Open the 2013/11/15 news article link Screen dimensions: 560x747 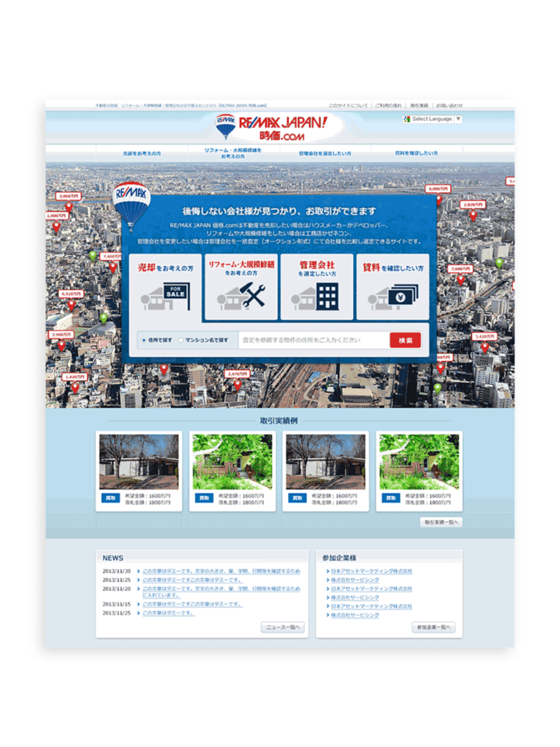click(192, 604)
